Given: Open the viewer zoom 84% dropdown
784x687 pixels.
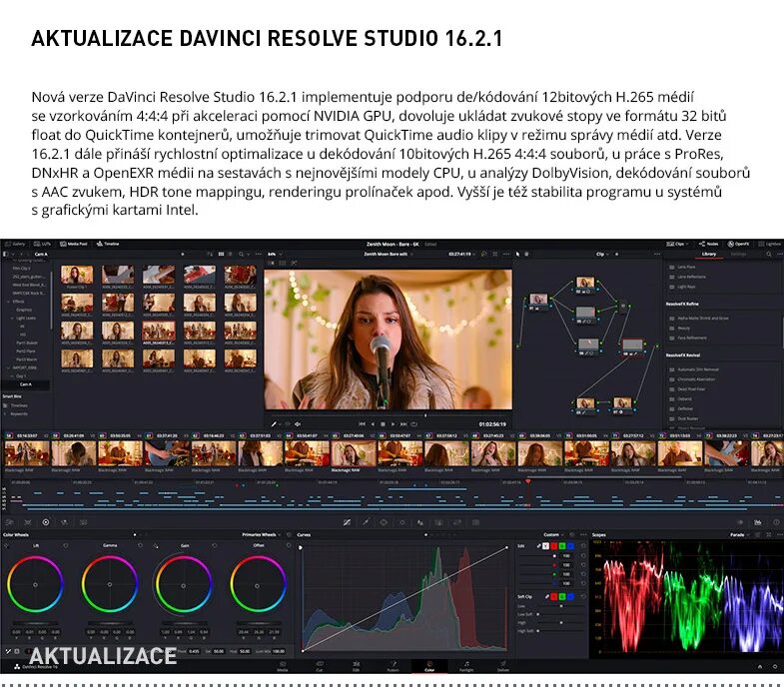Looking at the screenshot, I should tap(275, 255).
